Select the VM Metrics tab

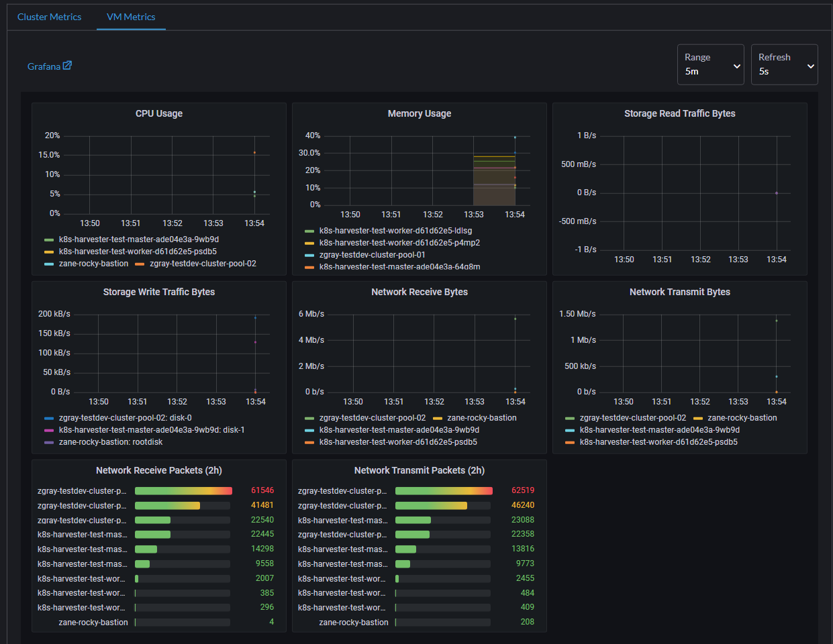[131, 17]
